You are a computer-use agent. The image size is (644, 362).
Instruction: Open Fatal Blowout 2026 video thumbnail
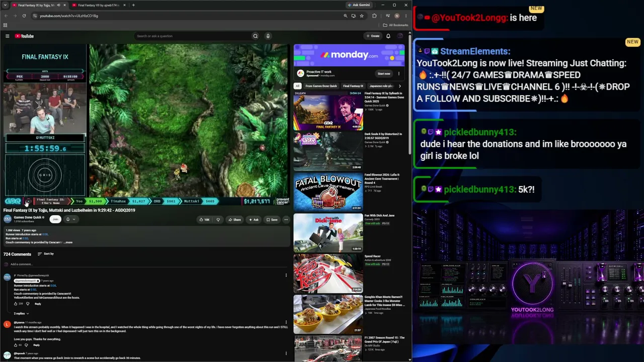(328, 192)
